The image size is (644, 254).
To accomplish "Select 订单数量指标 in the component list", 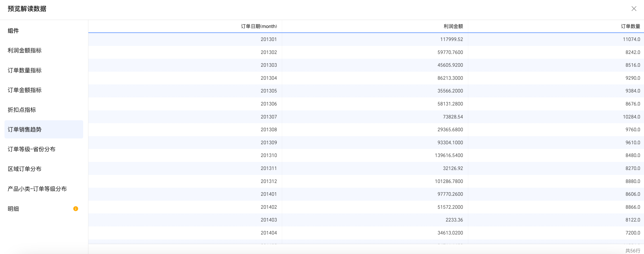I will [24, 70].
